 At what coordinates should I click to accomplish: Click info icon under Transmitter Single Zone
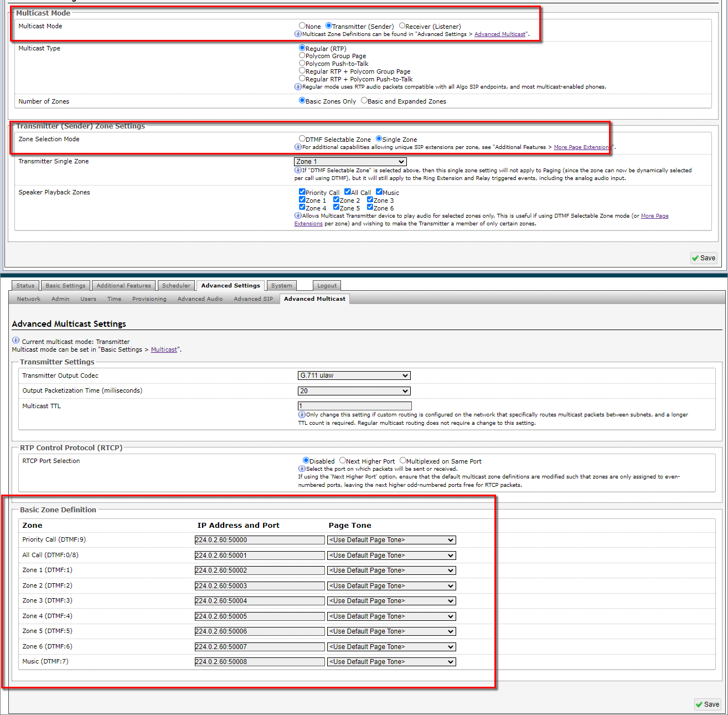click(x=298, y=170)
